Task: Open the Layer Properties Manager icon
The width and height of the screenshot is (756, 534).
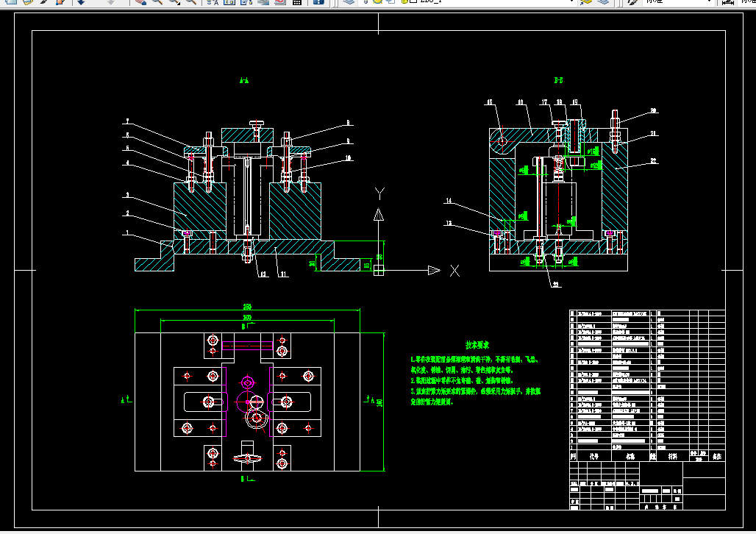Action: [x=348, y=2]
